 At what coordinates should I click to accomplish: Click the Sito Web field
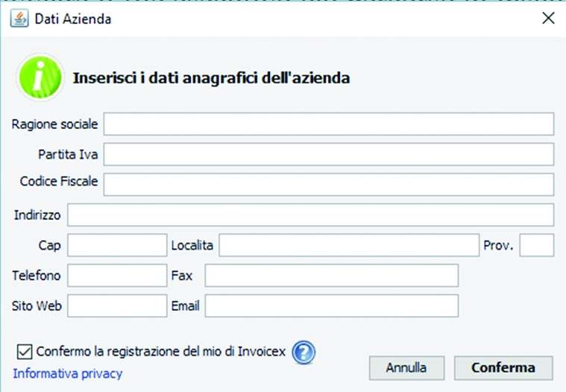click(117, 306)
